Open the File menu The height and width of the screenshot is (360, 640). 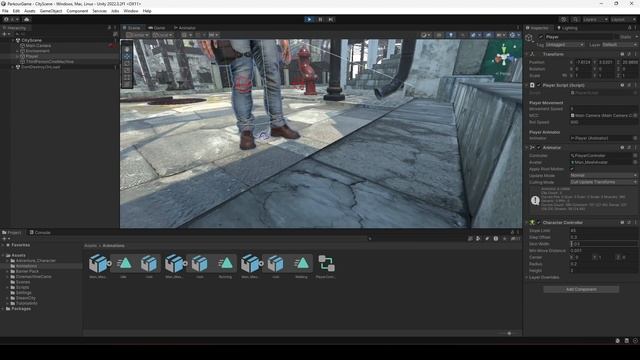(x=5, y=11)
